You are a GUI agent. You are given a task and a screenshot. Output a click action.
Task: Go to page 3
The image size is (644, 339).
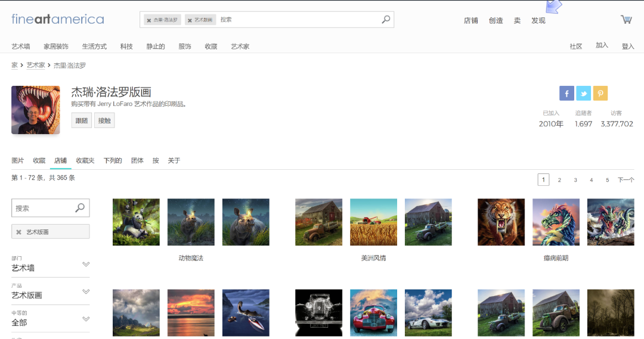[575, 180]
